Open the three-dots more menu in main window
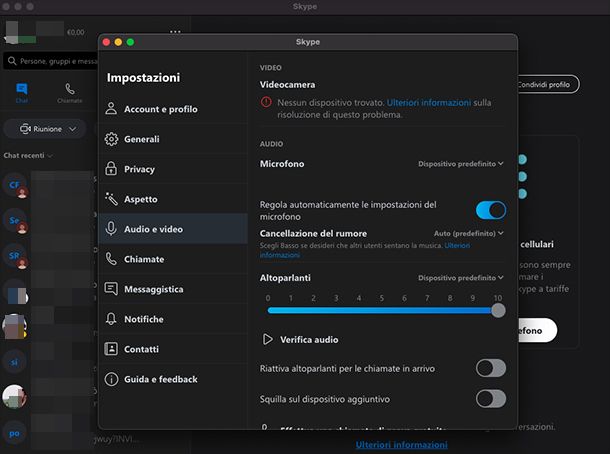The width and height of the screenshot is (610, 454). pos(175,32)
